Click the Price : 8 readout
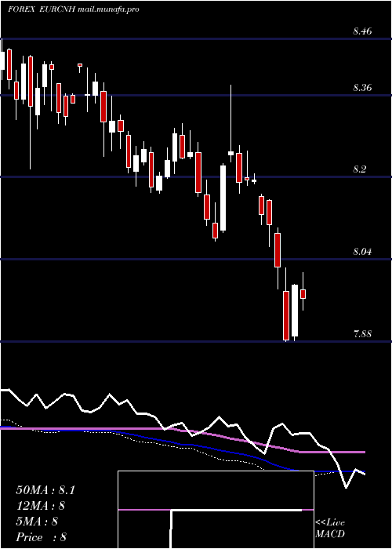 pos(42,537)
